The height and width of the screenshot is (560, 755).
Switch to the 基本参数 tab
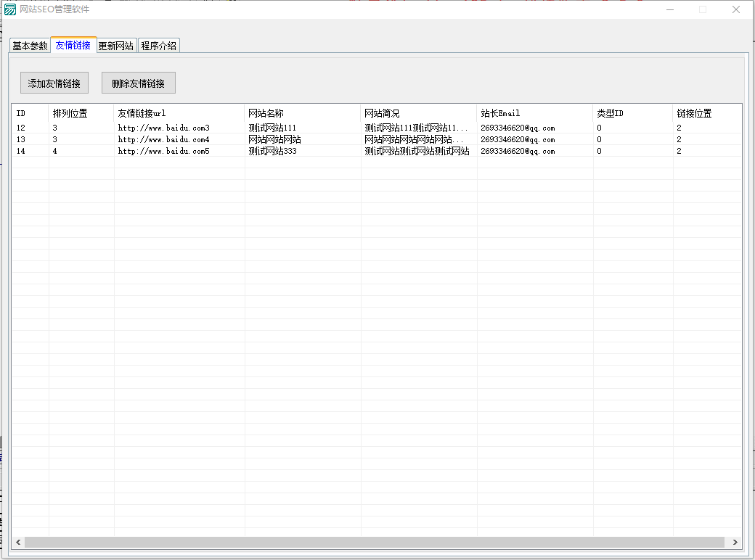click(30, 46)
